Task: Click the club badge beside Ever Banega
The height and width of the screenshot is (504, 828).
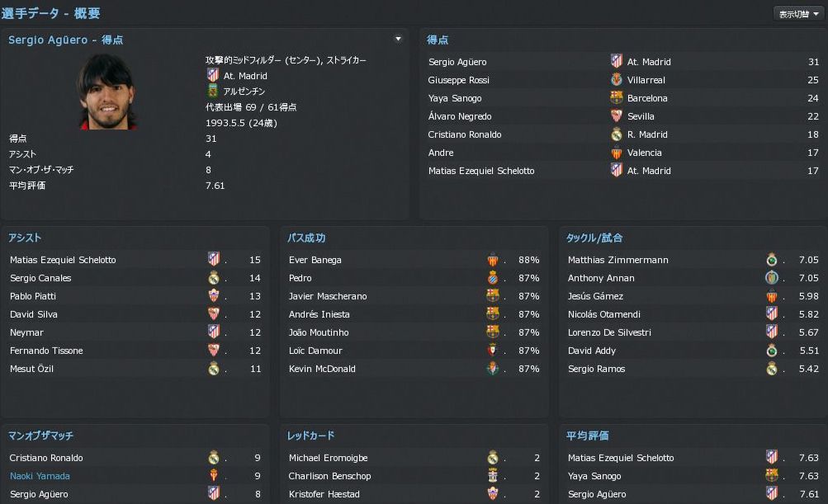Action: [x=493, y=260]
